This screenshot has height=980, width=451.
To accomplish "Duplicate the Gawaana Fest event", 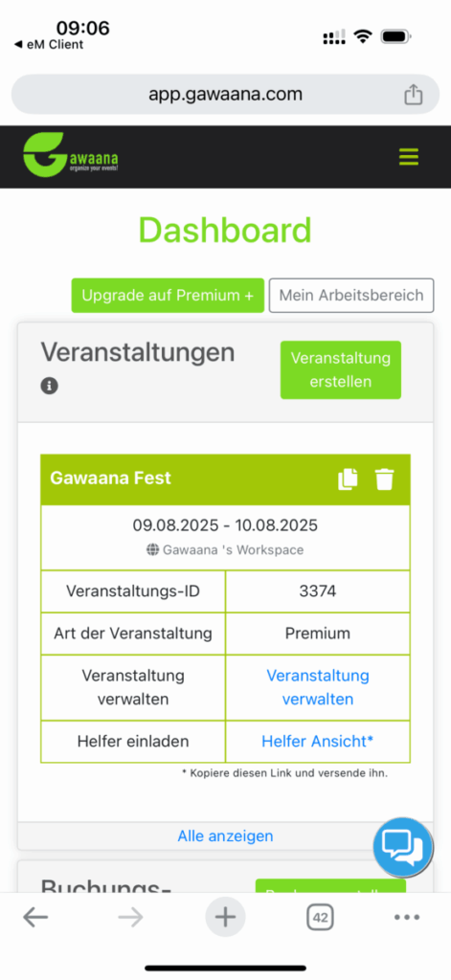I will tap(348, 479).
